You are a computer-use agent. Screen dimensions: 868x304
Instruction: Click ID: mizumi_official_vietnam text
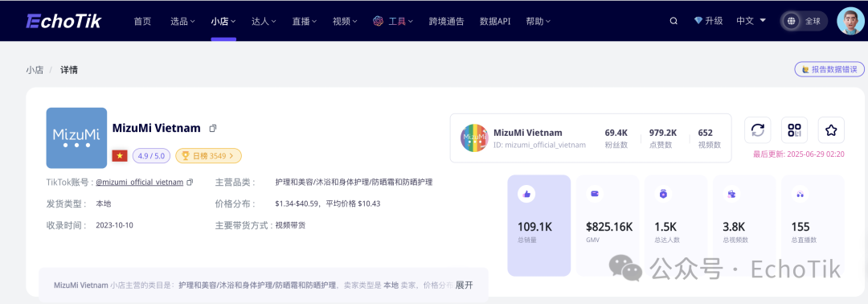coord(540,145)
